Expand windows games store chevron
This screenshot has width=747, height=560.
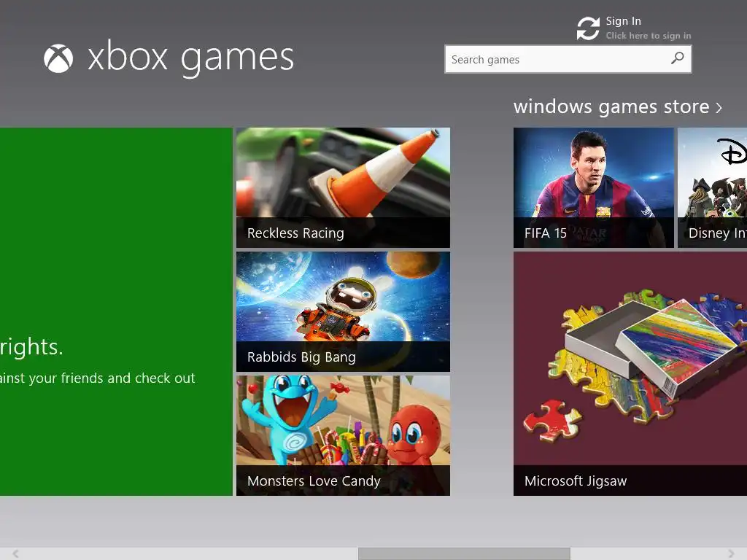click(719, 108)
